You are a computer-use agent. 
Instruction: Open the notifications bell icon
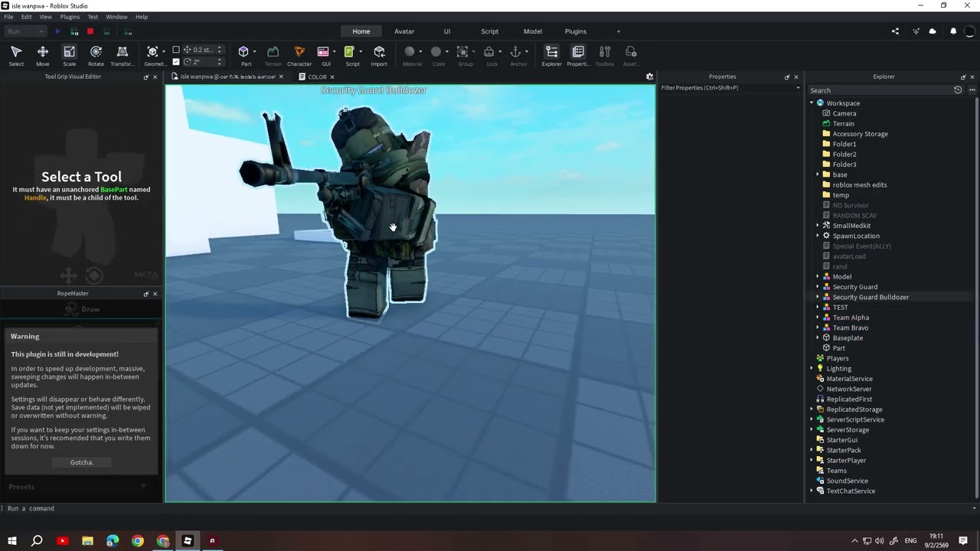coord(953,31)
